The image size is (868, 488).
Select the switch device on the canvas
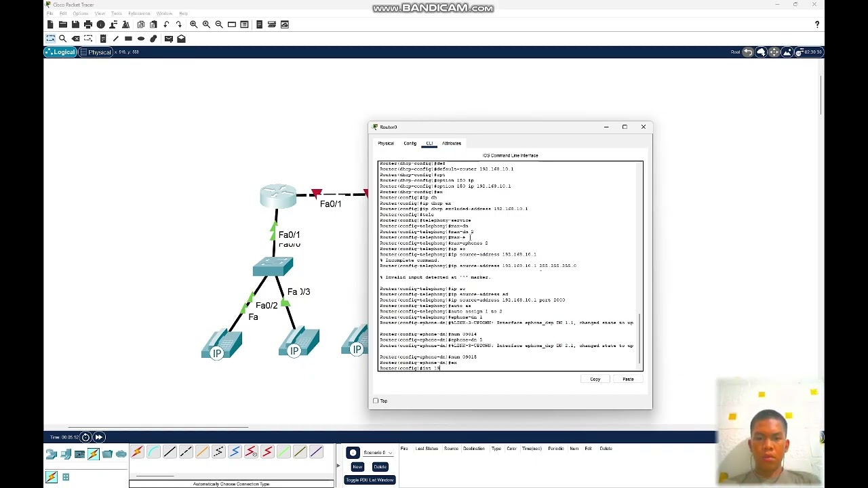(x=273, y=266)
